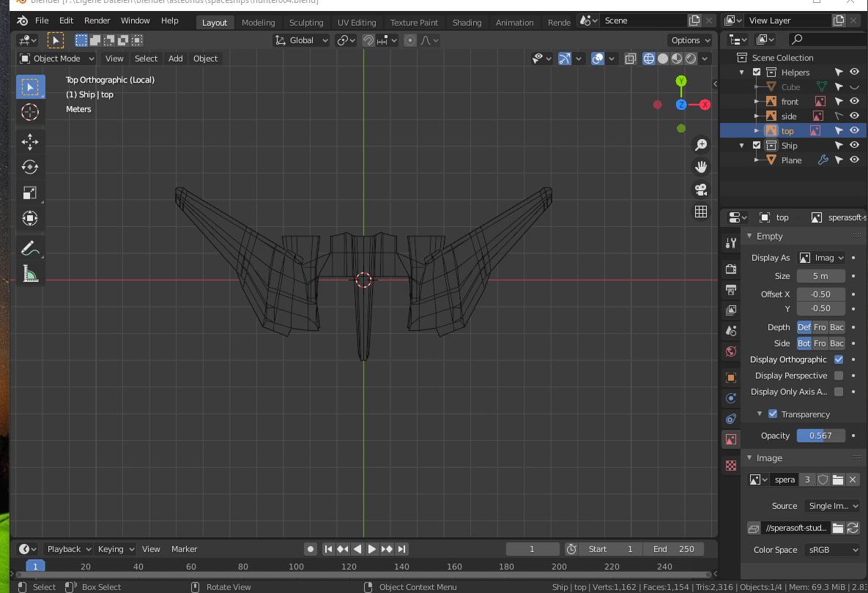Screen dimensions: 868x593
Task: Hide the side object in the outliner
Action: [854, 116]
